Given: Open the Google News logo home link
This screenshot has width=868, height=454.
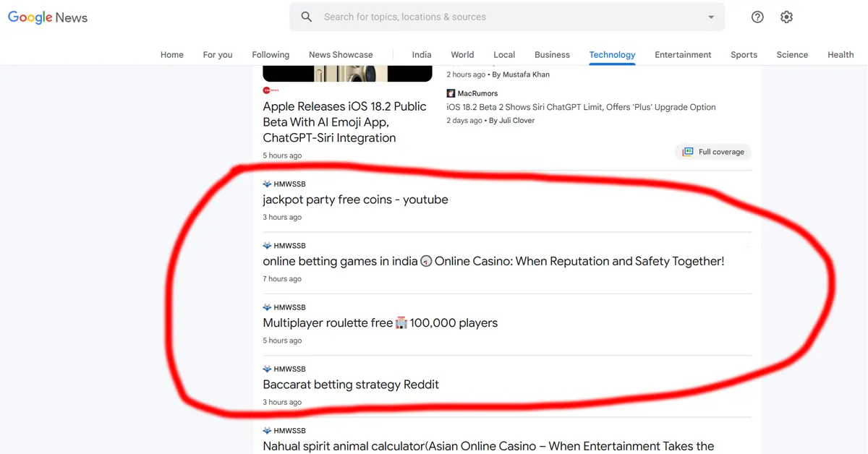Looking at the screenshot, I should pos(48,17).
